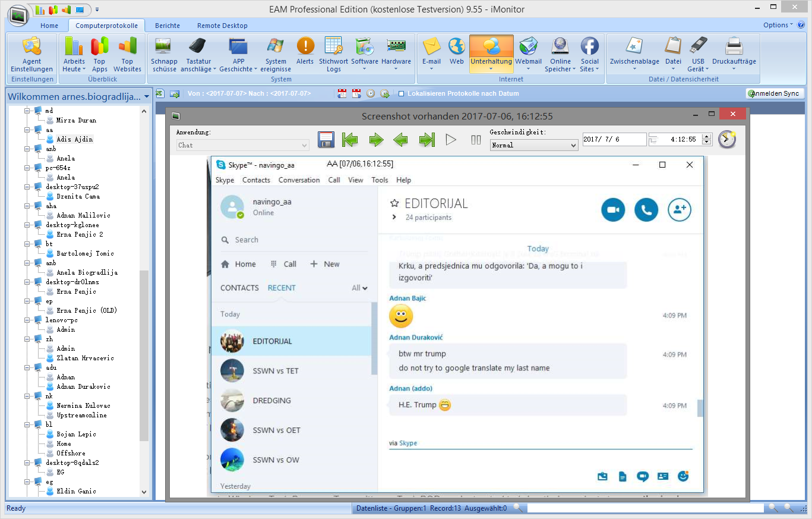Expand the 24 participants chevron
812x519 pixels.
point(394,218)
